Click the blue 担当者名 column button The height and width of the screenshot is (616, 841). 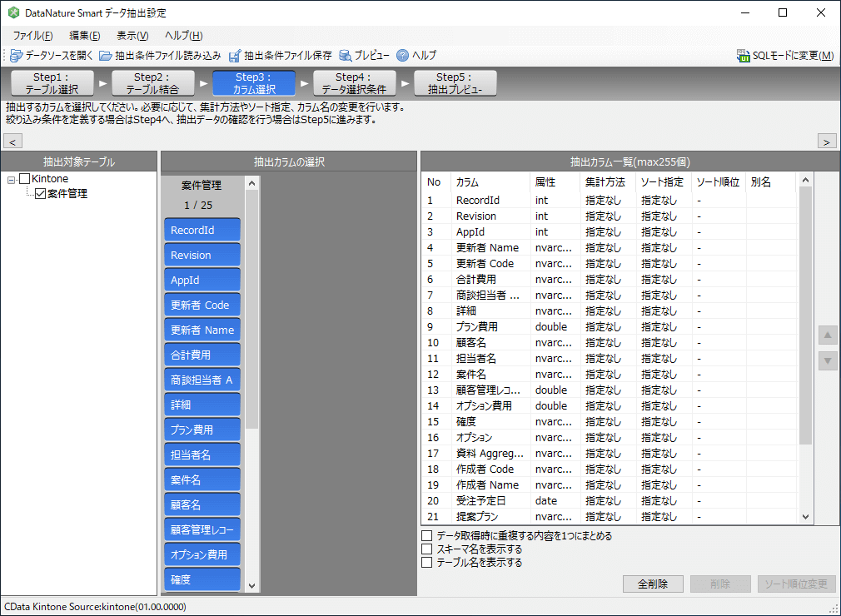pos(202,455)
